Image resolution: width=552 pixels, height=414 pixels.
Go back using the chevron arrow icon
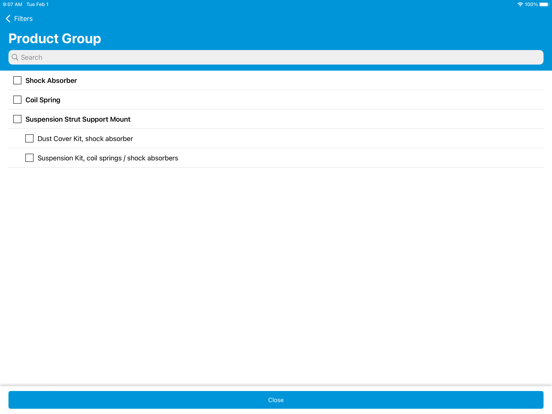(x=8, y=19)
